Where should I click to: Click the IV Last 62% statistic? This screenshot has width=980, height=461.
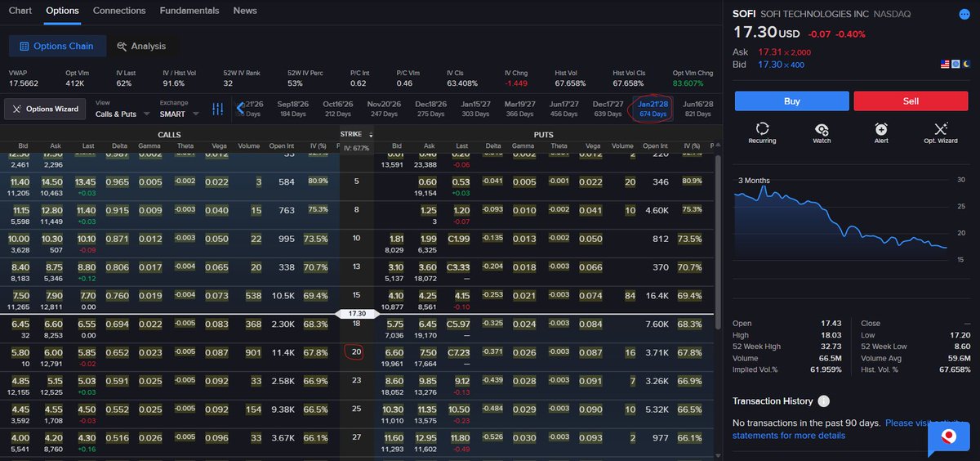(123, 78)
